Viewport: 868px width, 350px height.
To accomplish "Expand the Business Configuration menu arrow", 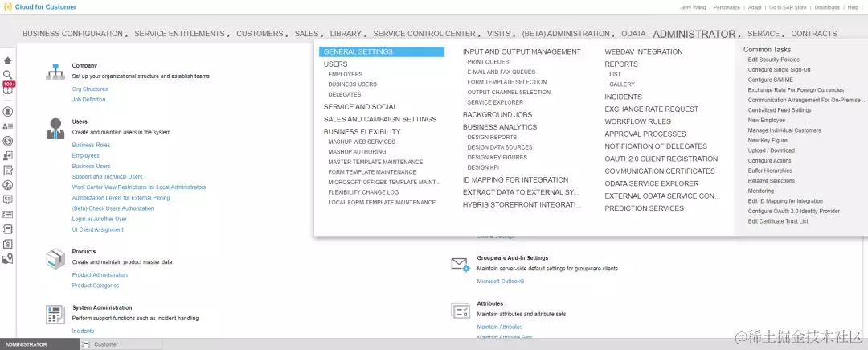I will pyautogui.click(x=126, y=36).
